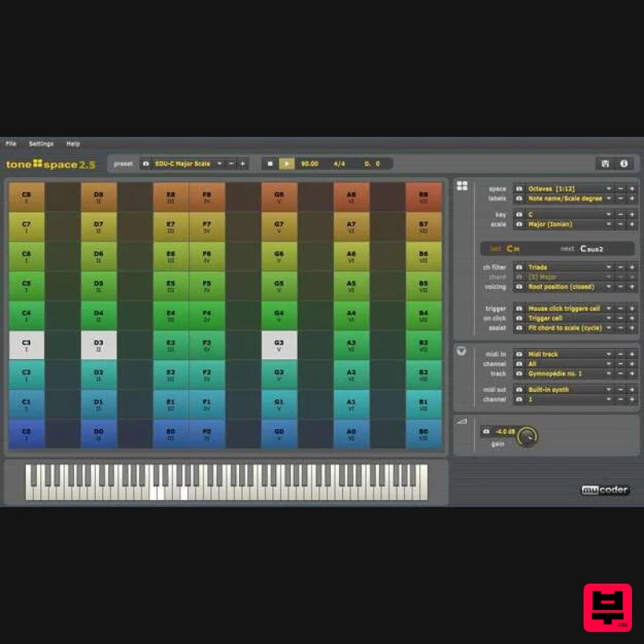Click the small icon beside the key dropdown
Image resolution: width=644 pixels, height=644 pixels.
click(x=519, y=214)
